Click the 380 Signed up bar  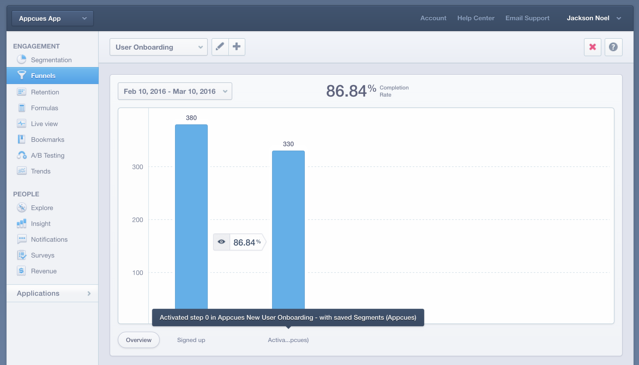(192, 217)
